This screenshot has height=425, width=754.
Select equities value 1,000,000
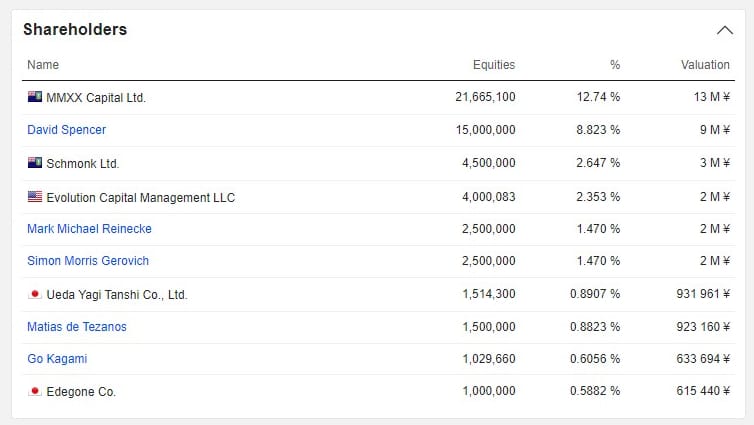coord(489,391)
